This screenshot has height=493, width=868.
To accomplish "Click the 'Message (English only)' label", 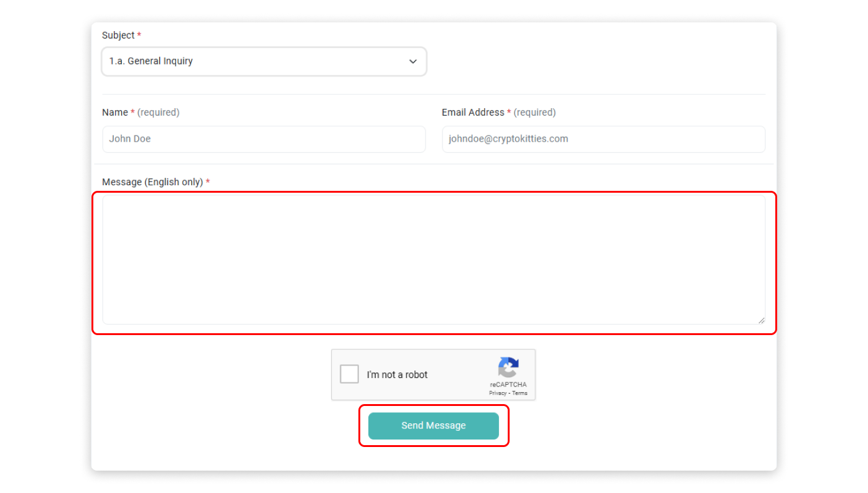I will point(152,182).
